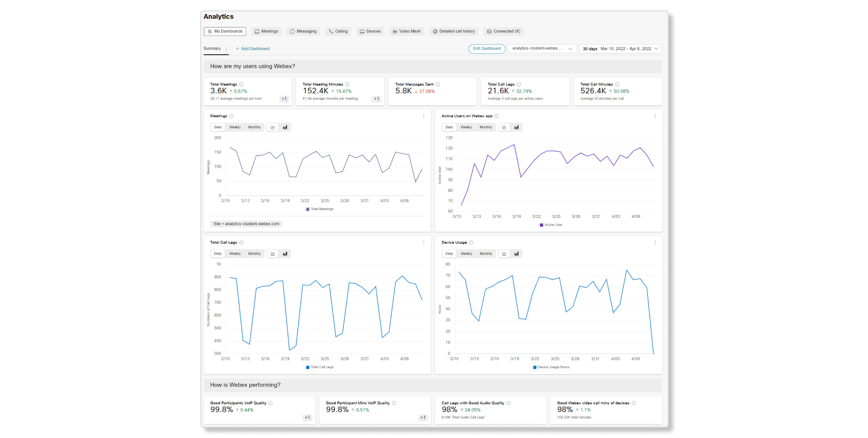Set Device Usage chart to Weekly

[466, 254]
